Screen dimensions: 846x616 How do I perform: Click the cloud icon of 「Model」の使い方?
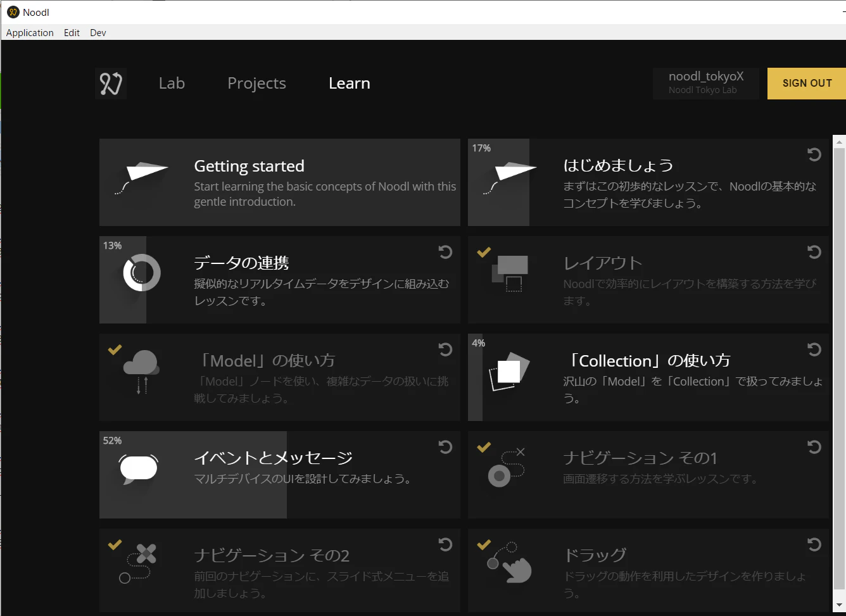click(141, 371)
